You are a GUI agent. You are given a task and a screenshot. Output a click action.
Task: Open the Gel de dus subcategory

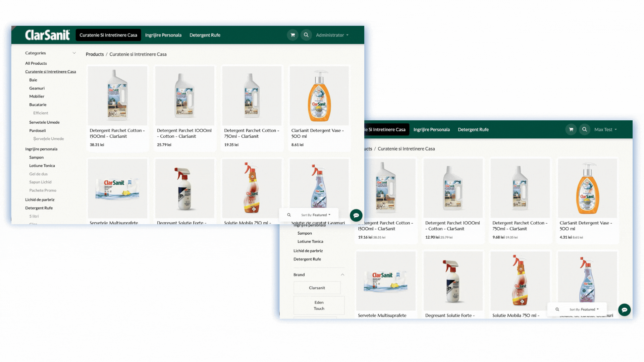pos(38,174)
